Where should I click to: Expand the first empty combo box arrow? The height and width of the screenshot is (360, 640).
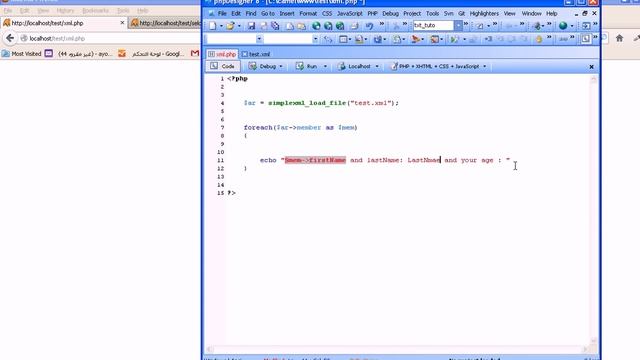(259, 39)
